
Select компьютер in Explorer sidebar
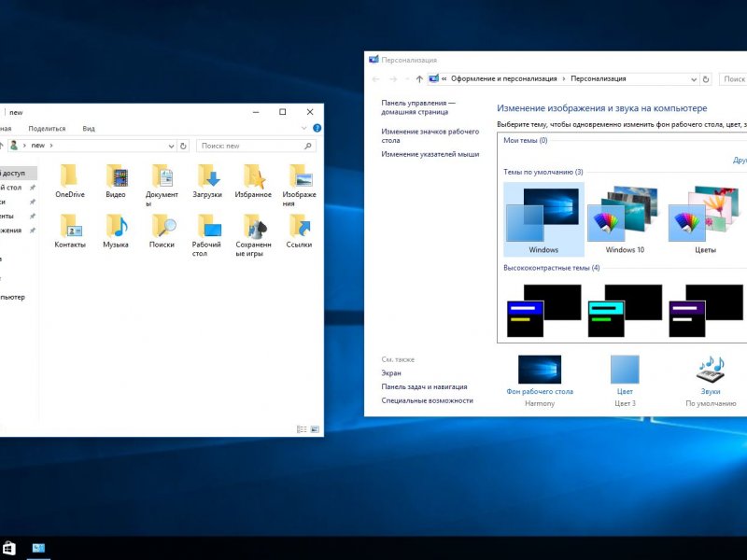coord(14,297)
